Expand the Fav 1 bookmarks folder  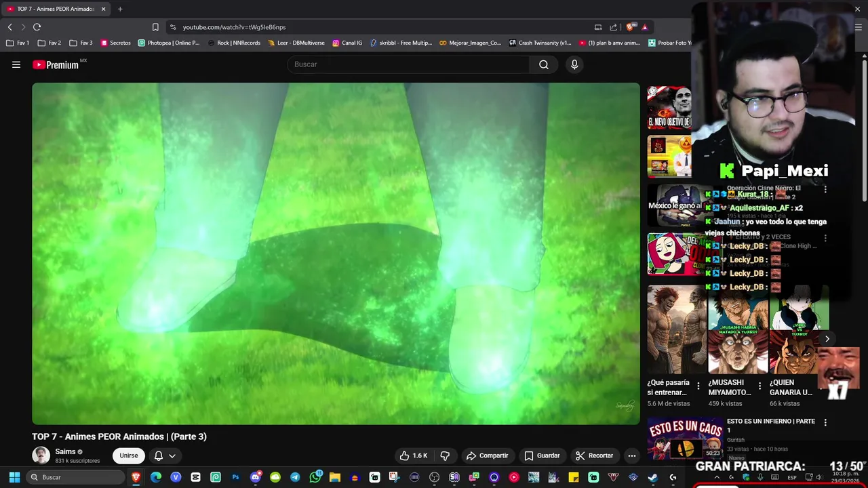tap(18, 43)
